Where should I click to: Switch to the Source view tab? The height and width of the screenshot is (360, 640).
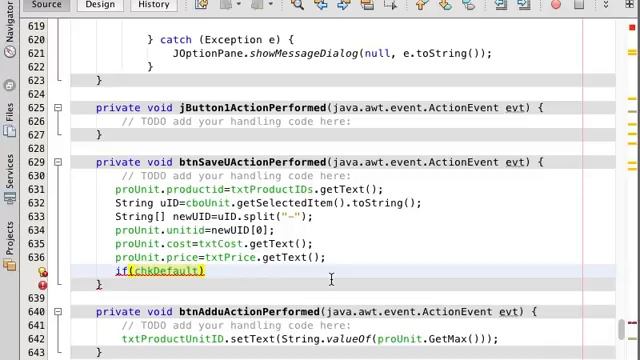pyautogui.click(x=47, y=4)
